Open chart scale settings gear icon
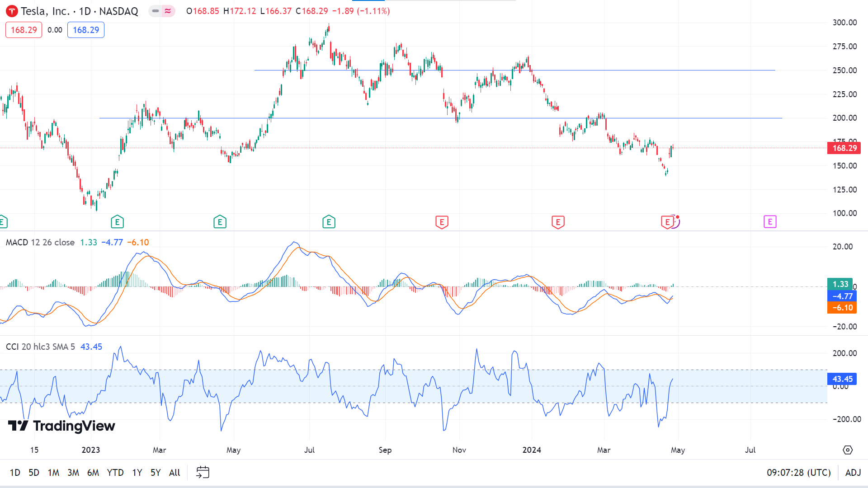 click(848, 450)
